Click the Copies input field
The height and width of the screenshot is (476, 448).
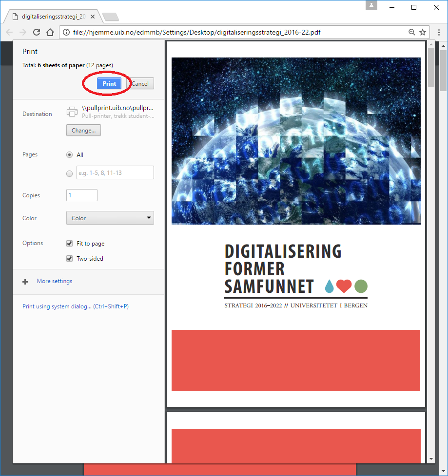point(82,195)
